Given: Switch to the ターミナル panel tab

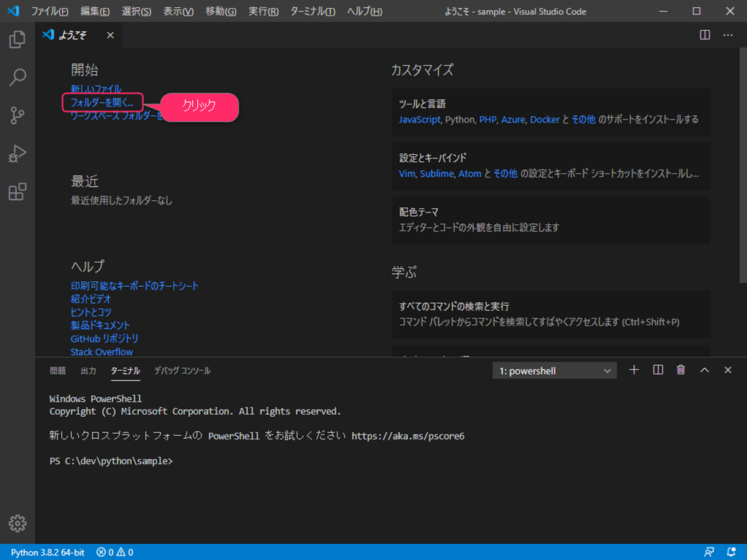Looking at the screenshot, I should pyautogui.click(x=126, y=370).
